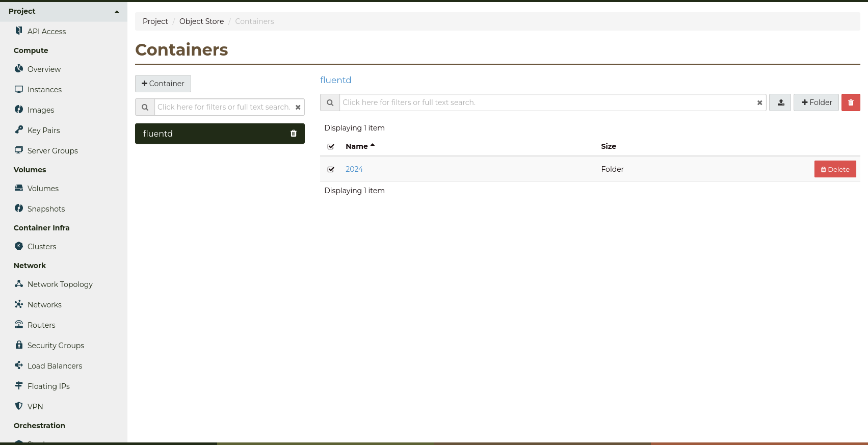Click the Images sidebar icon
Viewport: 868px width, 445px height.
click(19, 109)
